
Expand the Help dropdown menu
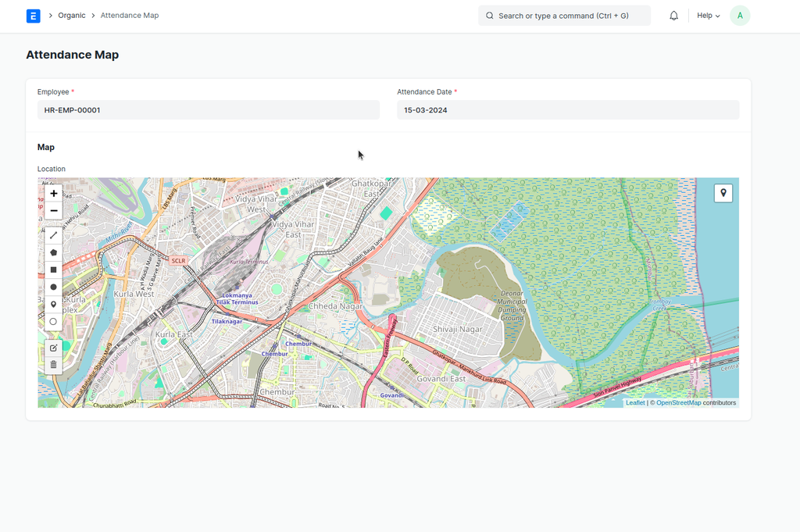tap(708, 16)
